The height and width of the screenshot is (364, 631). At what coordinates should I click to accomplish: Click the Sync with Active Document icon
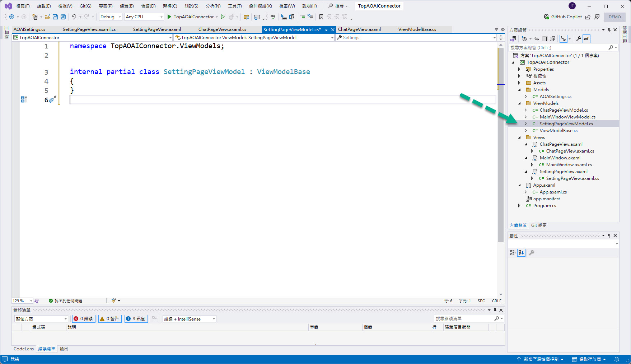[x=537, y=39]
